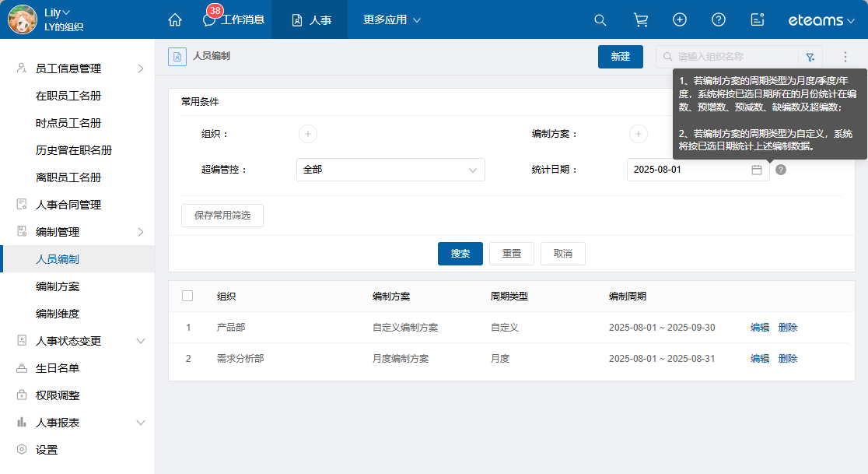
Task: Open 时点员工名册 in sidebar
Action: 68,123
